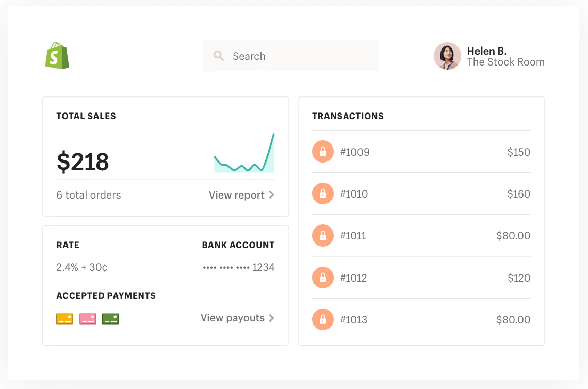The height and width of the screenshot is (389, 588).
Task: Click the lock icon for order #1013
Action: [323, 319]
